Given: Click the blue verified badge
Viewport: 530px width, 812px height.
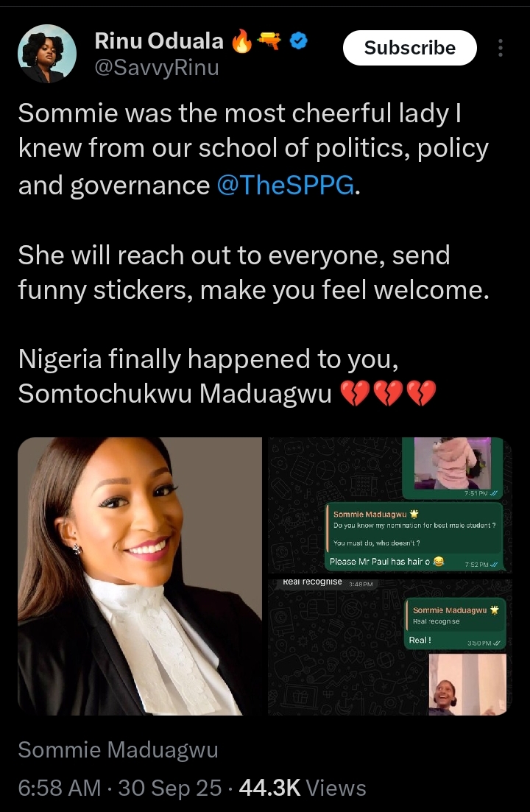Looking at the screenshot, I should click(x=298, y=41).
